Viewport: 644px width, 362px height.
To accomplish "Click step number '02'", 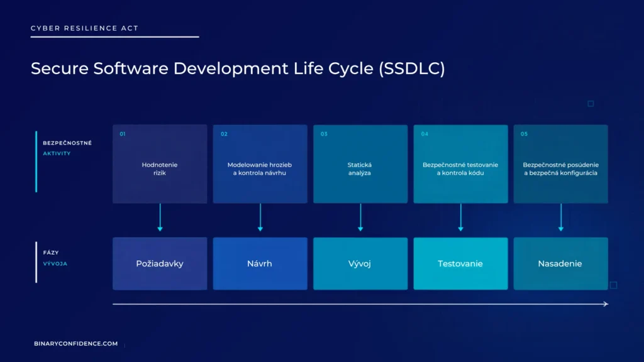I will pos(224,134).
